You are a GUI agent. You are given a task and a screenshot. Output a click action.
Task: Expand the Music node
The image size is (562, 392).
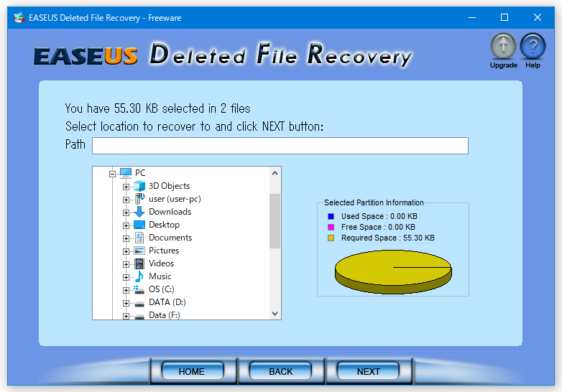tap(126, 277)
